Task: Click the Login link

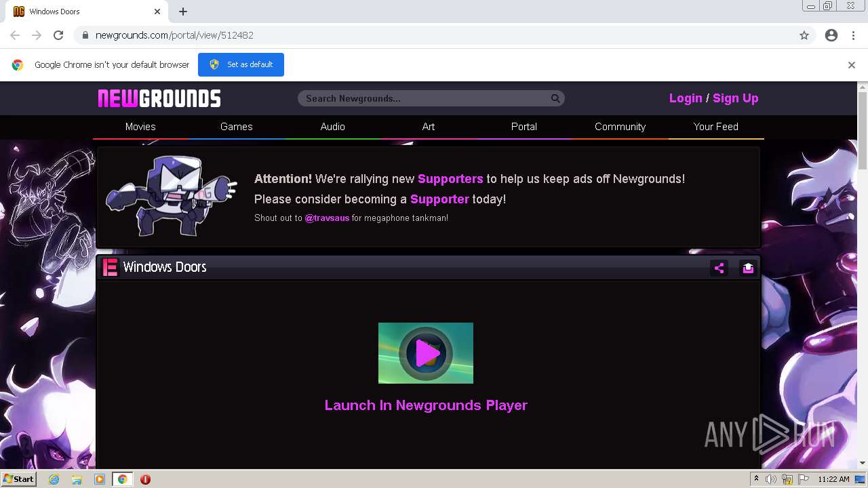Action: (x=686, y=98)
